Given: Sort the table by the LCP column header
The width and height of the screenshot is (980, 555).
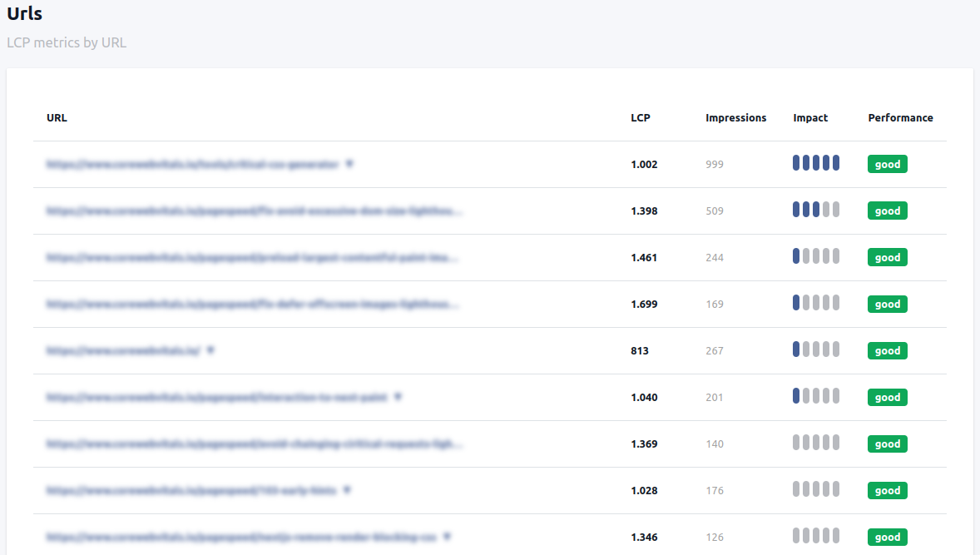Looking at the screenshot, I should pyautogui.click(x=640, y=118).
